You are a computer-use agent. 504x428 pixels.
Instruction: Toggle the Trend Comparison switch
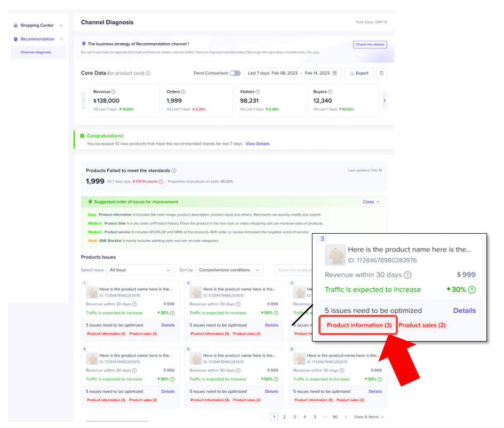click(235, 73)
